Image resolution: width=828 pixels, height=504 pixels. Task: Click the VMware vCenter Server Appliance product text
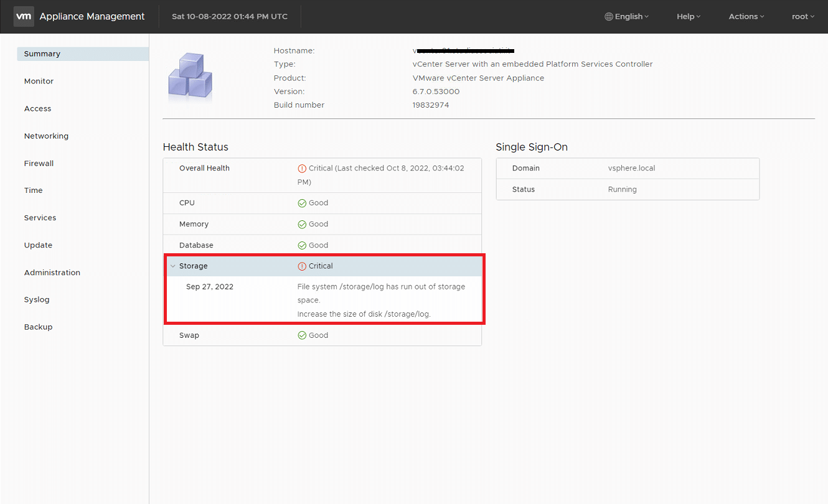(478, 78)
